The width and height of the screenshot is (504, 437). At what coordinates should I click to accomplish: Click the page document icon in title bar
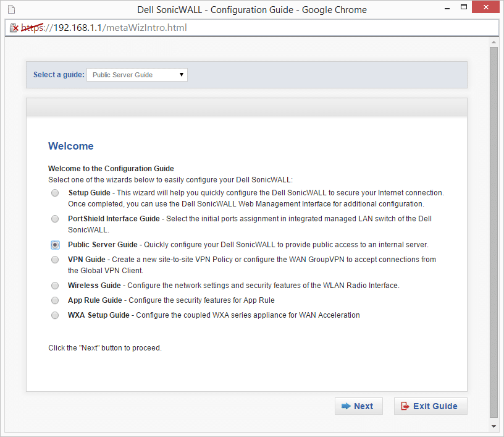(x=12, y=10)
